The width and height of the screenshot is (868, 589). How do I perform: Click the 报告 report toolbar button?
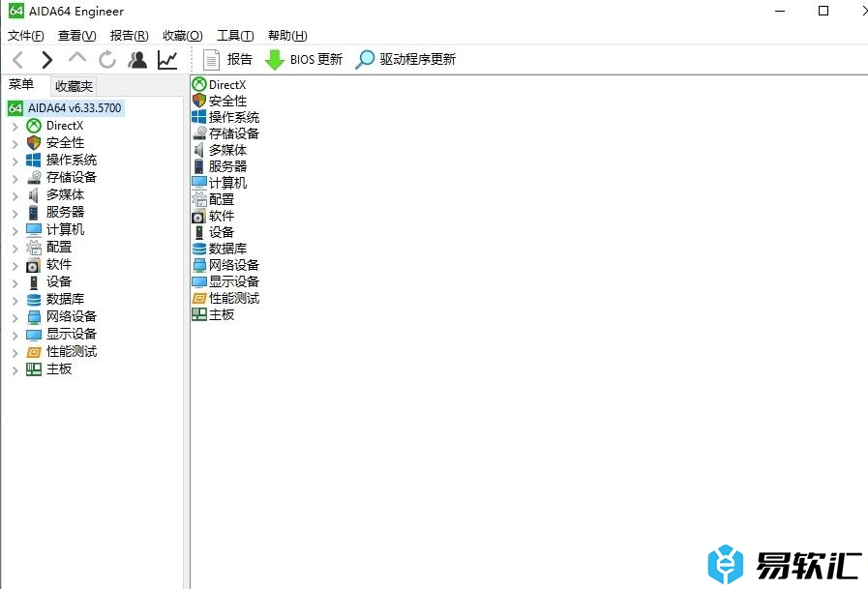pos(227,60)
